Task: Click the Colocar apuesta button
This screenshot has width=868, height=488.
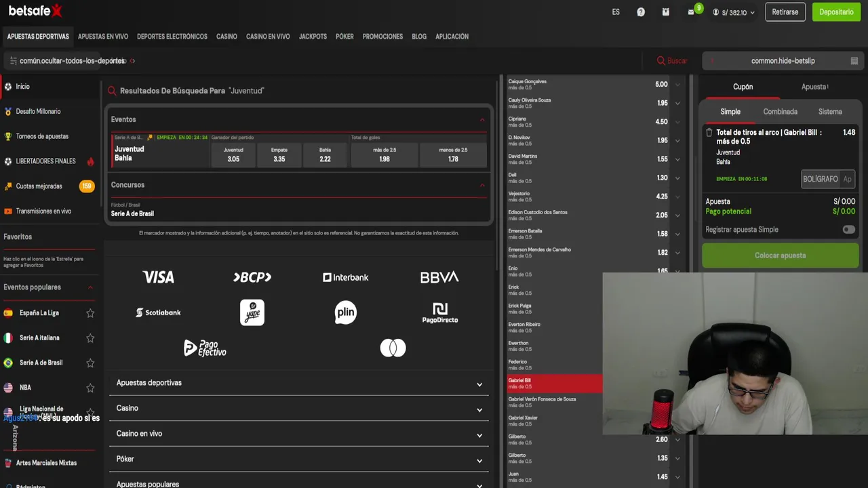Action: (x=781, y=256)
